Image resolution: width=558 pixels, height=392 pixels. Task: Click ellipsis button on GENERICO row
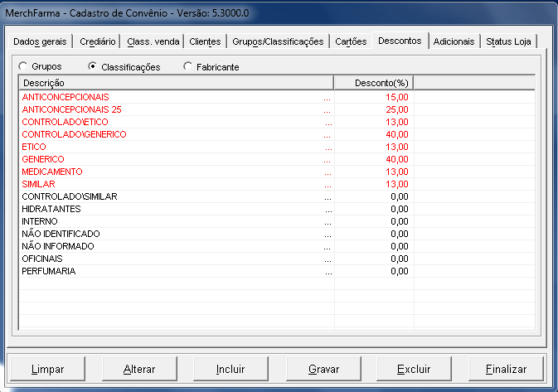coord(328,159)
